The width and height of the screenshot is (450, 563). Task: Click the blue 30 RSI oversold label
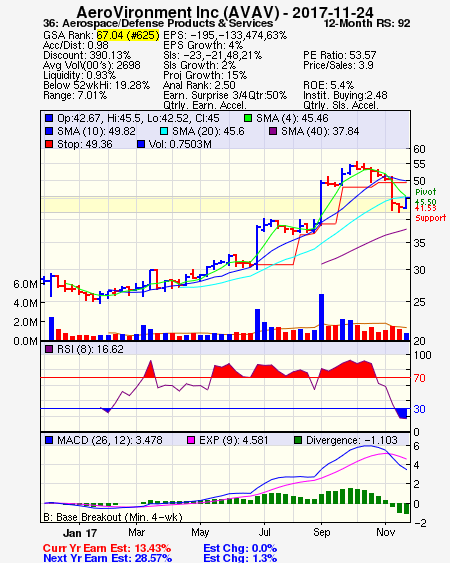click(419, 409)
